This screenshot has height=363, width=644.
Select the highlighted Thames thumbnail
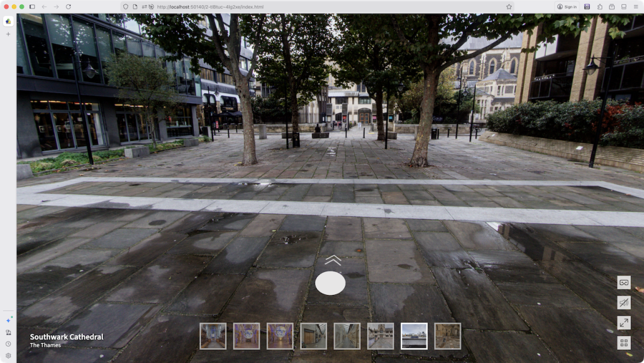pos(414,336)
